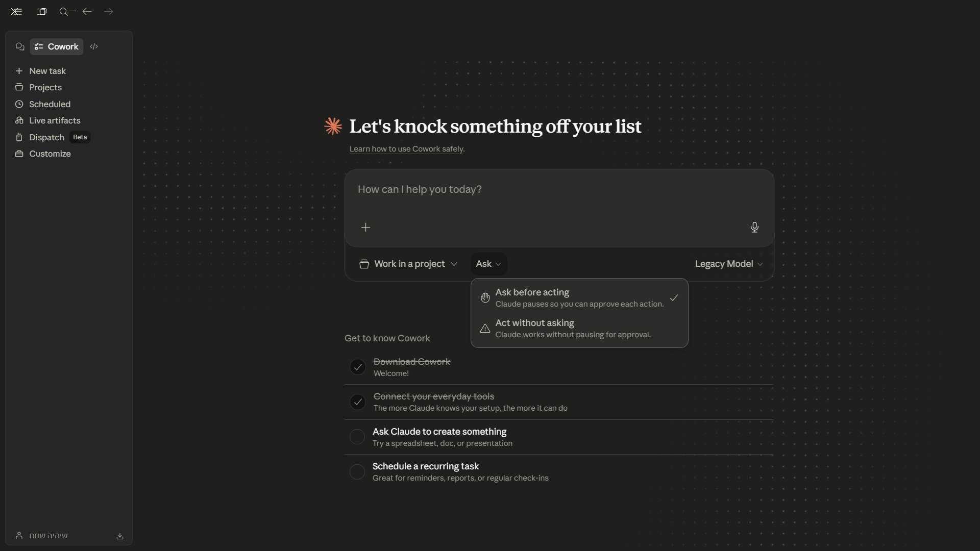Toggle the 'Download Cowork' completed checkmark
The height and width of the screenshot is (551, 980).
(358, 367)
